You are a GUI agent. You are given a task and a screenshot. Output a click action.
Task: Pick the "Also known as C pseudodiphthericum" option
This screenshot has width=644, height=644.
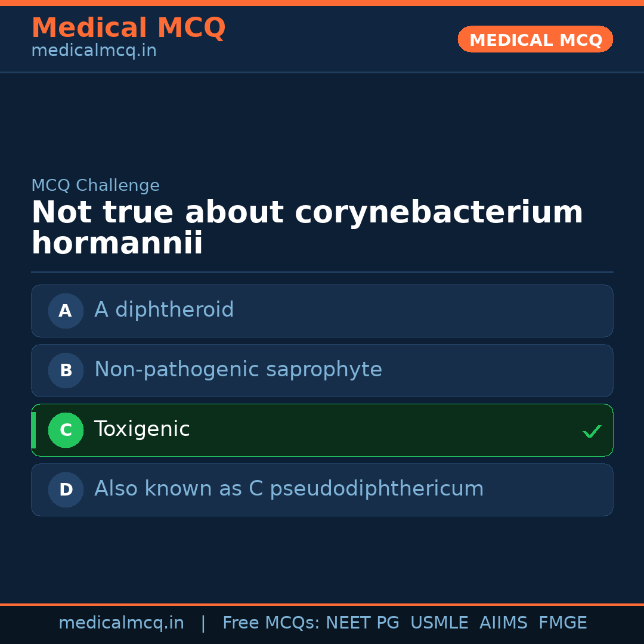[x=322, y=490]
